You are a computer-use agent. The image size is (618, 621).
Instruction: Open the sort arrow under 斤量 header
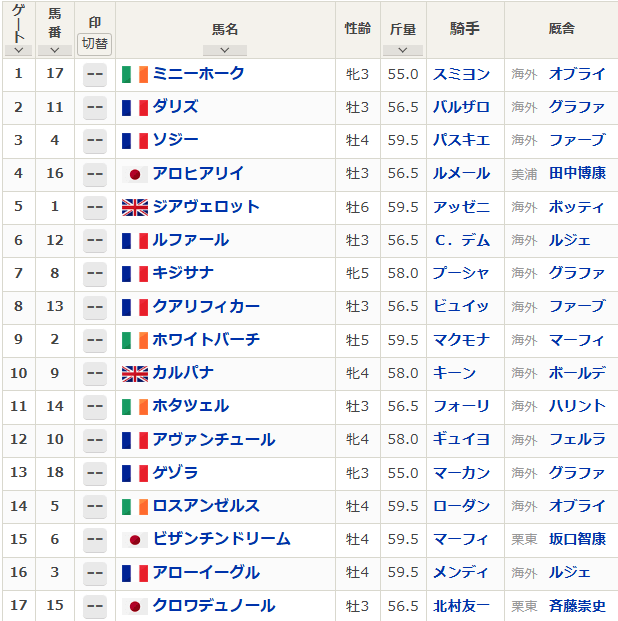coord(402,50)
